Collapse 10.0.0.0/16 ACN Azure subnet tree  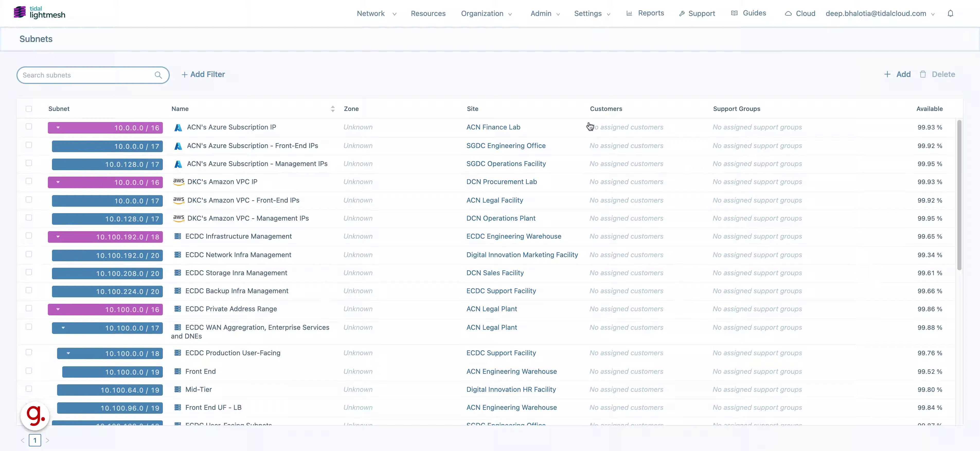tap(58, 127)
